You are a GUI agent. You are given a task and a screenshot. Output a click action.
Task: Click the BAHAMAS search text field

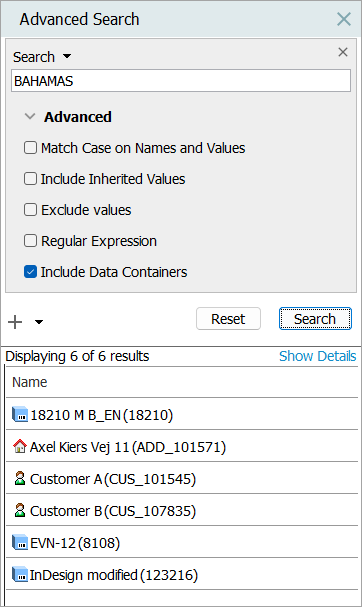(181, 81)
